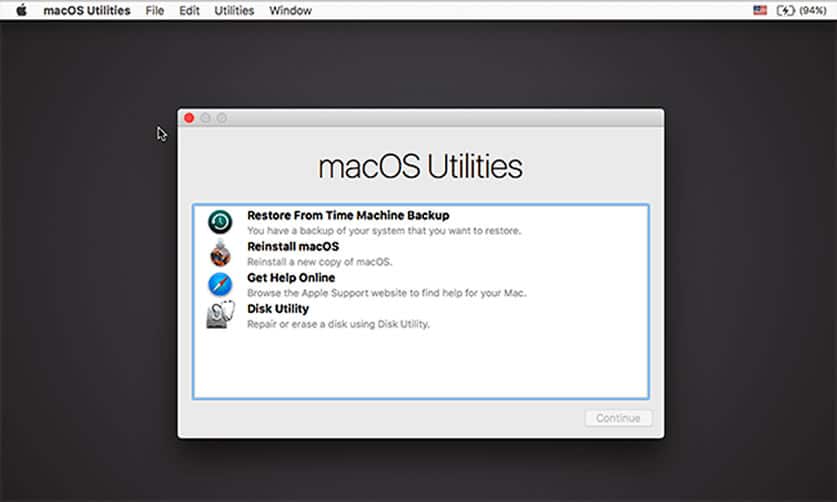This screenshot has height=502, width=837.
Task: Click the dimmed zoom window button
Action: point(222,117)
